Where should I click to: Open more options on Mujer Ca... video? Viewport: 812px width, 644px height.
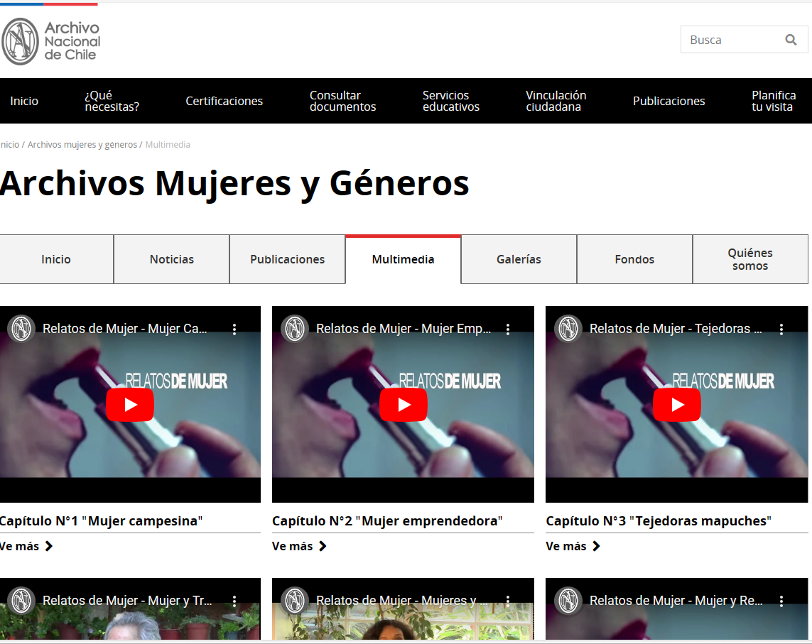(x=234, y=329)
